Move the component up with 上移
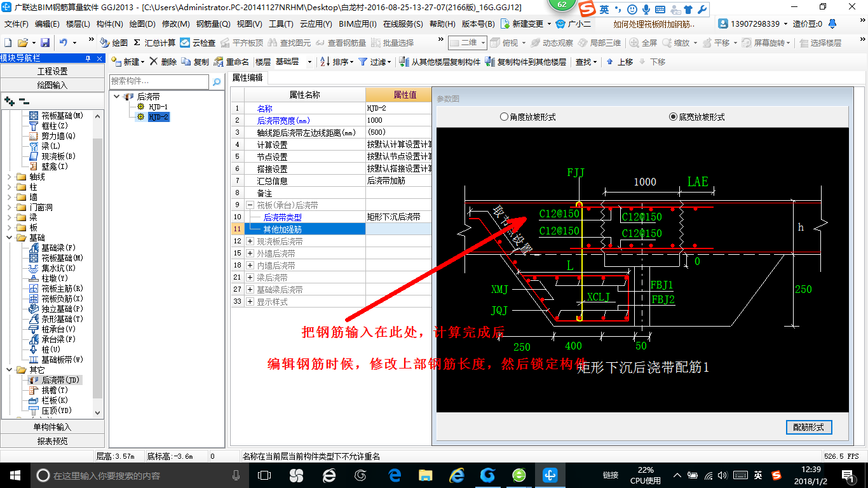The image size is (868, 488). tap(620, 62)
